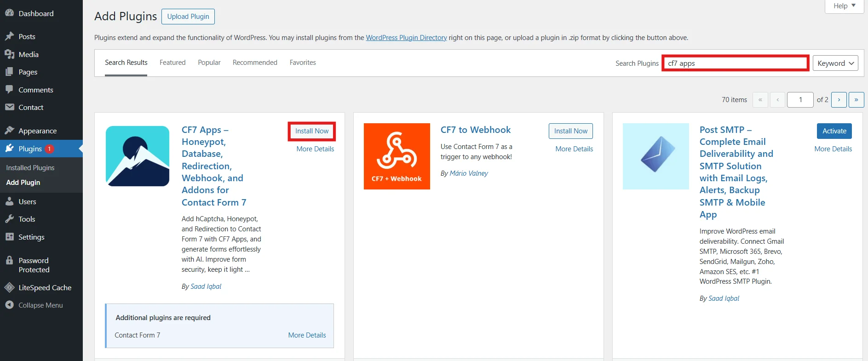Click the Dashboard gauge icon
This screenshot has width=868, height=361.
coord(9,13)
